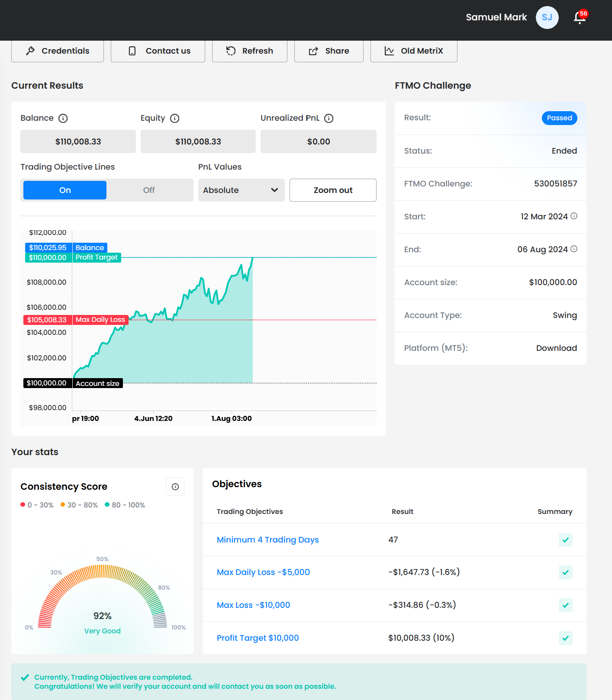Click the Swing account type value

[565, 315]
